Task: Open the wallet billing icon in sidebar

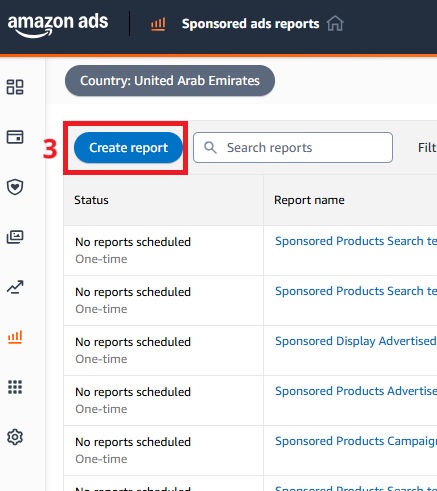Action: click(15, 137)
